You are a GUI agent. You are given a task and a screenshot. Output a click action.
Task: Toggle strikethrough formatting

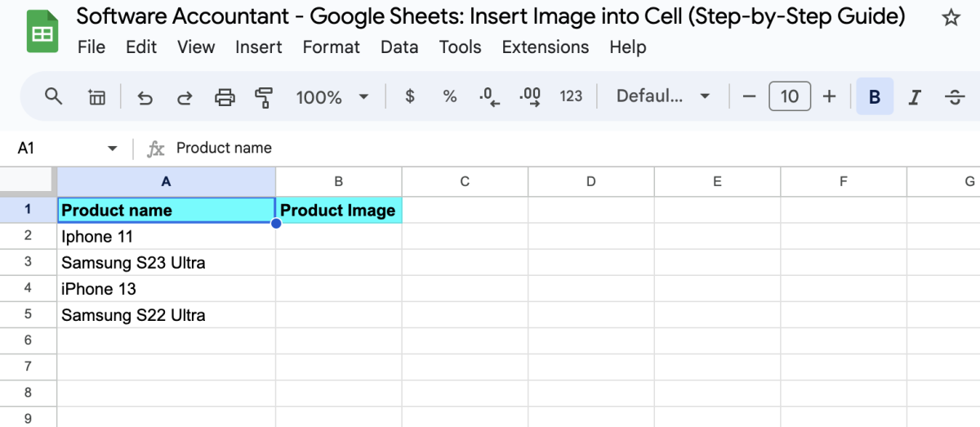point(954,97)
